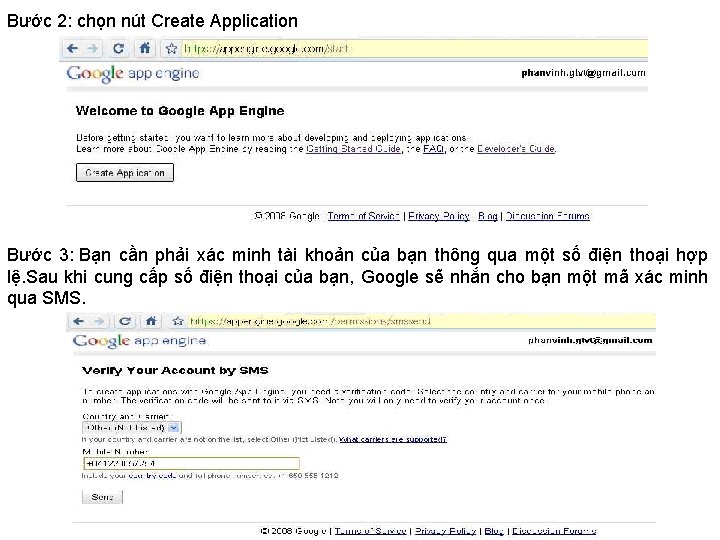This screenshot has width=720, height=540.
Task: Open Terms of Service on Welcome page footer
Action: tap(364, 216)
